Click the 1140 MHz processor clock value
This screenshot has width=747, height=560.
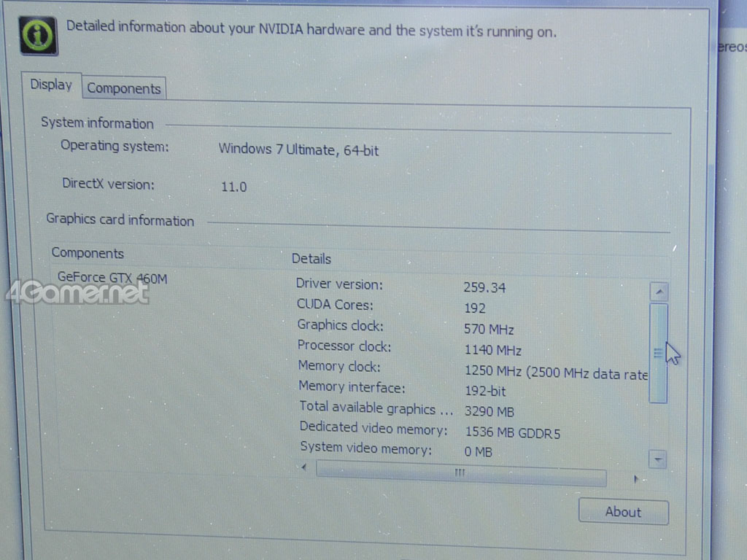tap(492, 350)
